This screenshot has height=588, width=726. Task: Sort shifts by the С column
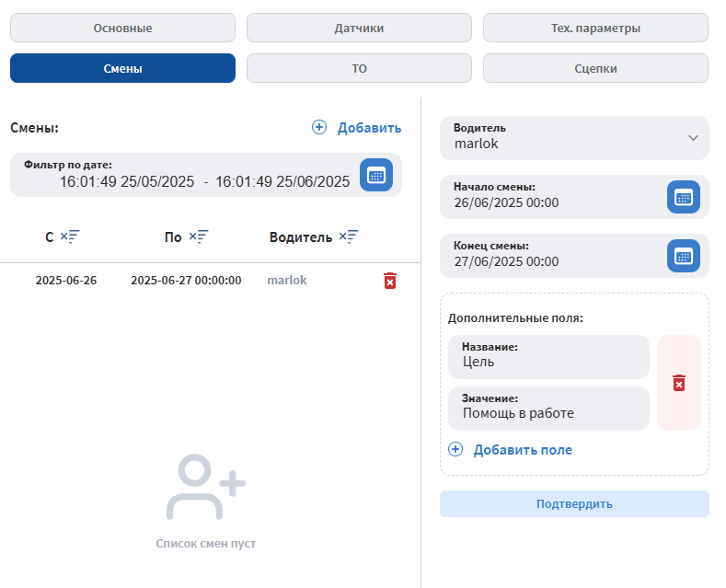[70, 237]
